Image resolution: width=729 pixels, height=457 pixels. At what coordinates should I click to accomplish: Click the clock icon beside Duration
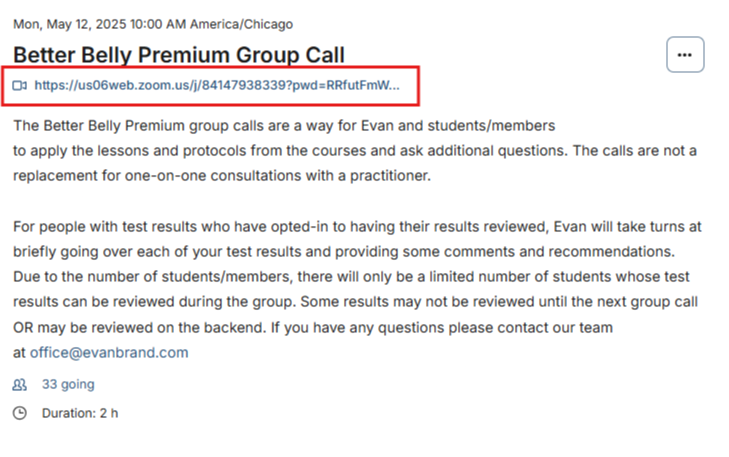20,413
